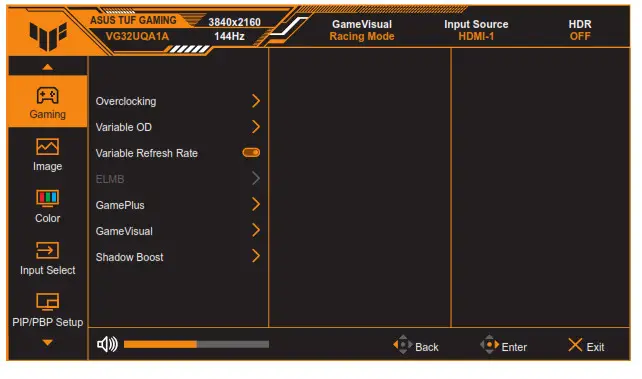Expand the greyed ELMB chevron
This screenshot has width=642, height=379.
pos(256,178)
